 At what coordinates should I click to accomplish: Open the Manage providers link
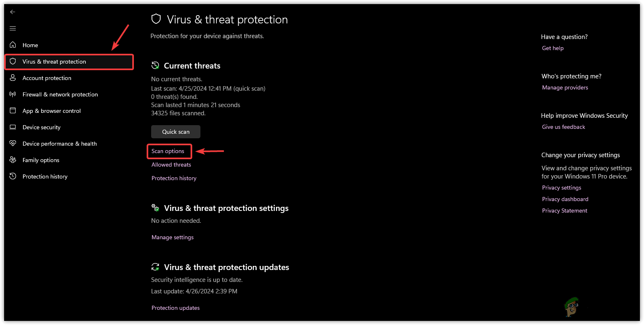[565, 87]
